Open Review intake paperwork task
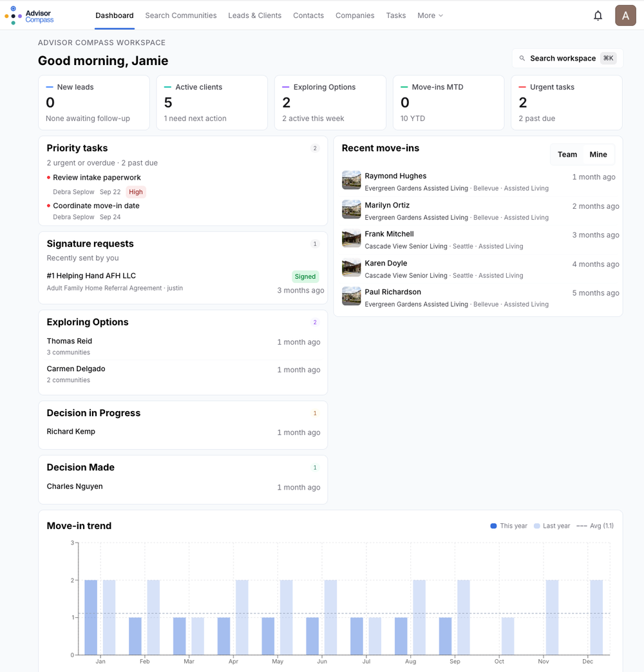This screenshot has height=672, width=644. tap(97, 177)
